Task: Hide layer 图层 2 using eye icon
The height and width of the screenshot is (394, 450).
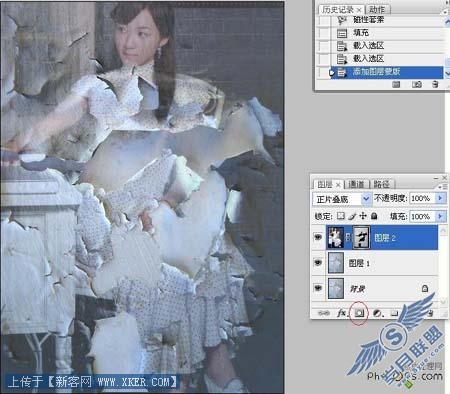Action: (x=318, y=237)
